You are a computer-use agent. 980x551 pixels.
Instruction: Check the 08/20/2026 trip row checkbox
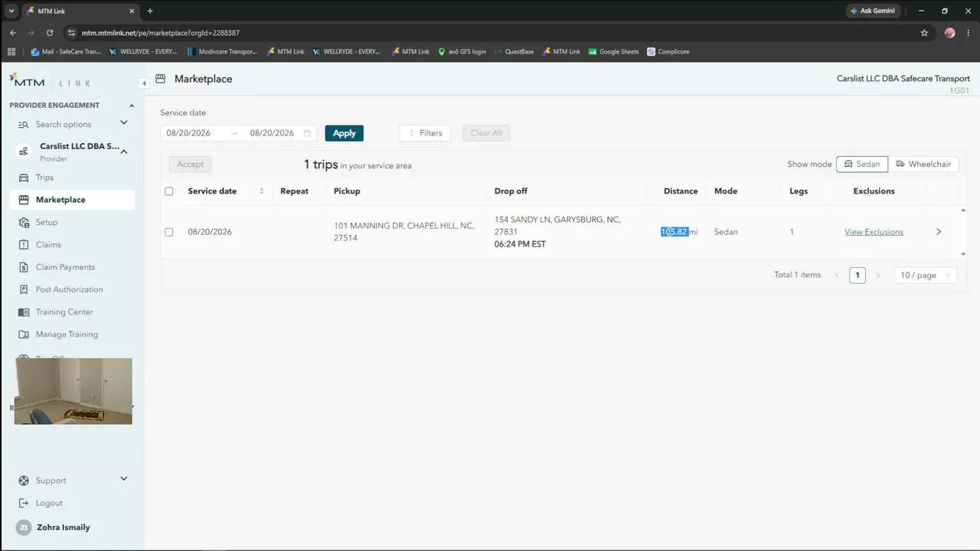point(169,232)
